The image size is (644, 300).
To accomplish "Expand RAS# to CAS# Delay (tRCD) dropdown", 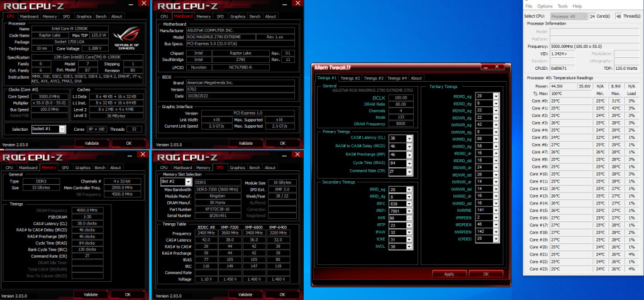I will (409, 147).
